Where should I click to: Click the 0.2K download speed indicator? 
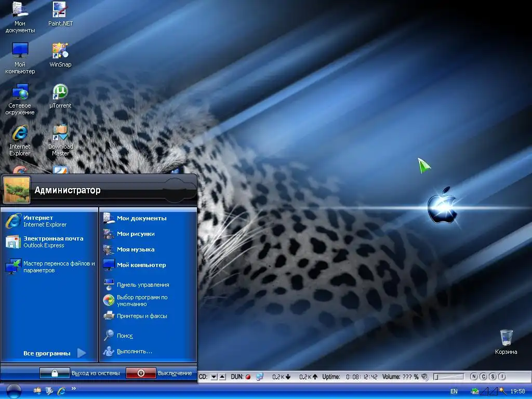coord(281,377)
